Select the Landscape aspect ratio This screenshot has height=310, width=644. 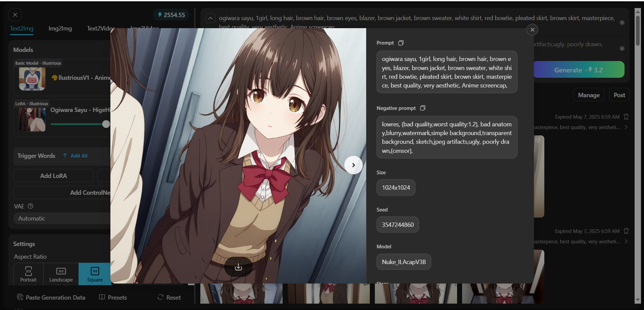61,274
